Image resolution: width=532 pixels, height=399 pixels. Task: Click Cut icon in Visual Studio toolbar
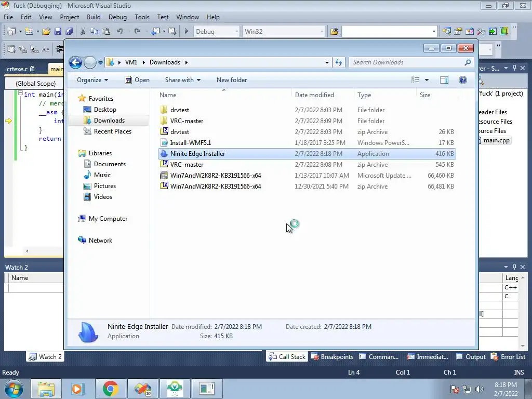click(83, 32)
